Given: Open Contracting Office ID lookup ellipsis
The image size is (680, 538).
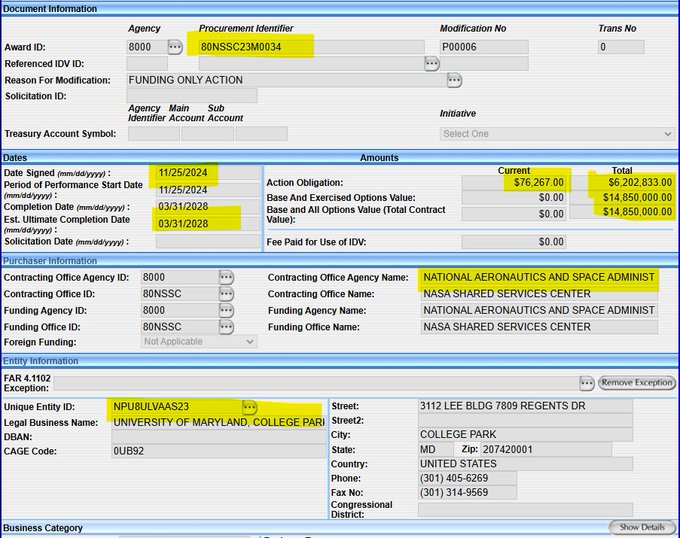Looking at the screenshot, I should point(226,294).
